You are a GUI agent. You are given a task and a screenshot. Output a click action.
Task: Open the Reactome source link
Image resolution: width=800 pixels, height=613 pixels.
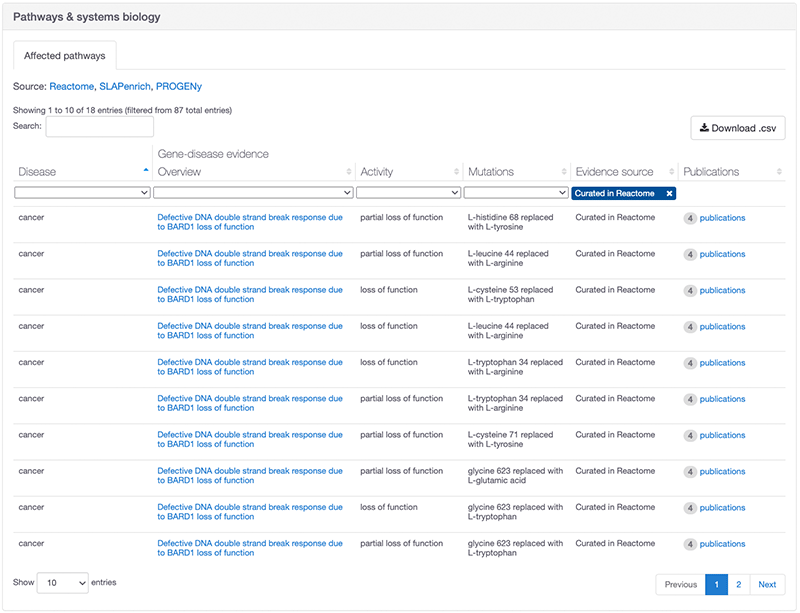coord(71,86)
